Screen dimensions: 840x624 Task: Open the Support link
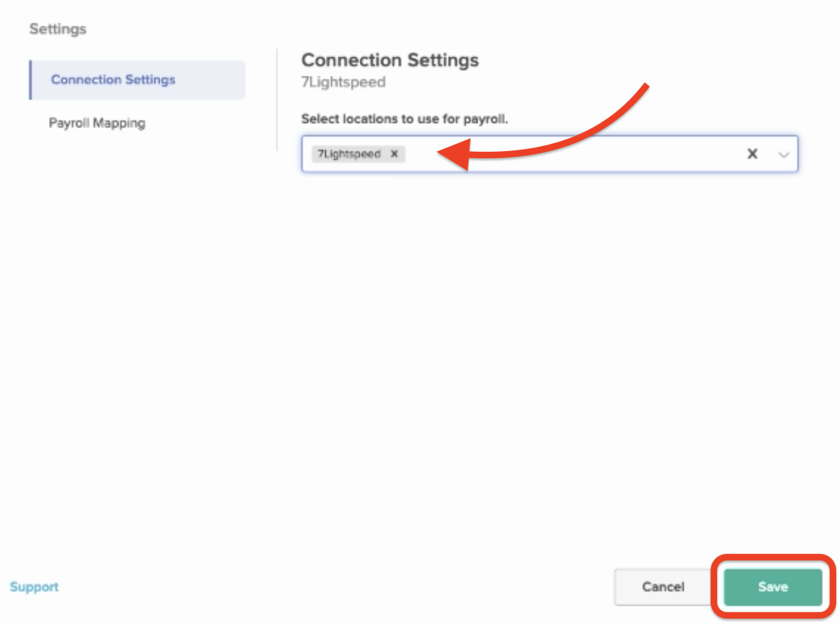[34, 587]
